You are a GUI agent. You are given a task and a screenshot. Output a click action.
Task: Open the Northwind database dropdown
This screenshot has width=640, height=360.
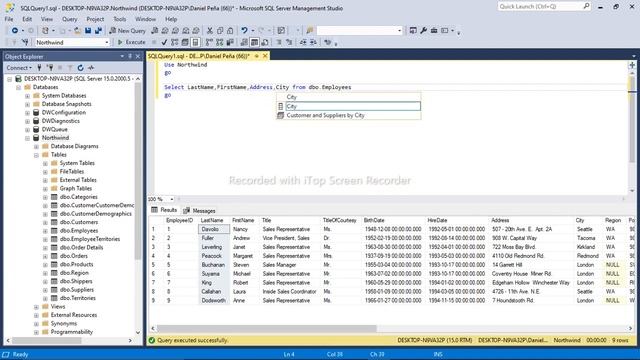click(x=107, y=42)
